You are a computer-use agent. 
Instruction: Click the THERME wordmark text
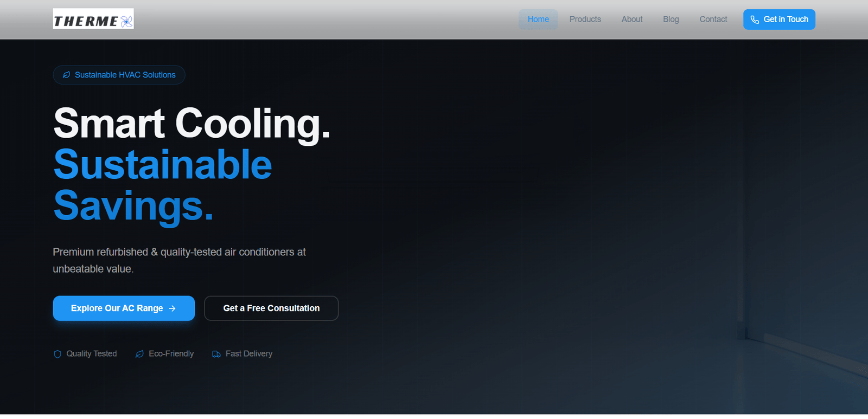pos(86,22)
